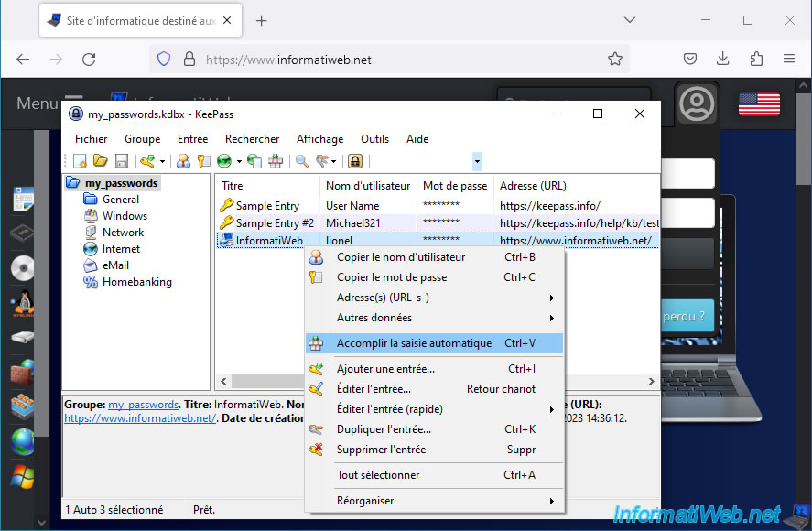The image size is (812, 531).
Task: Click the Michael321 user name cell
Action: pyautogui.click(x=353, y=223)
